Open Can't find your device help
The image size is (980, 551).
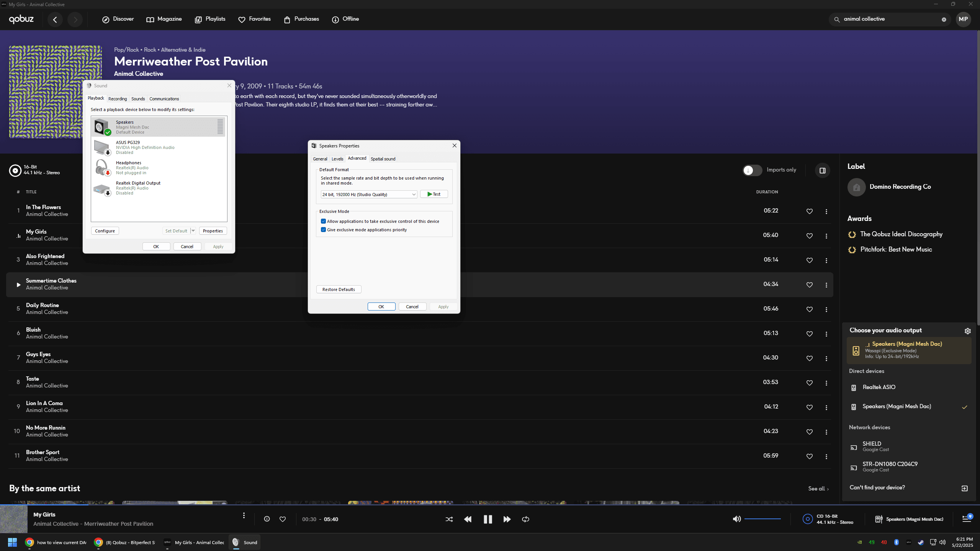click(909, 488)
